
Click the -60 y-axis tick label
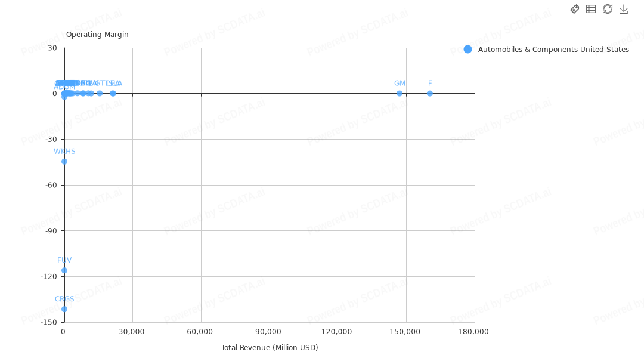51,185
